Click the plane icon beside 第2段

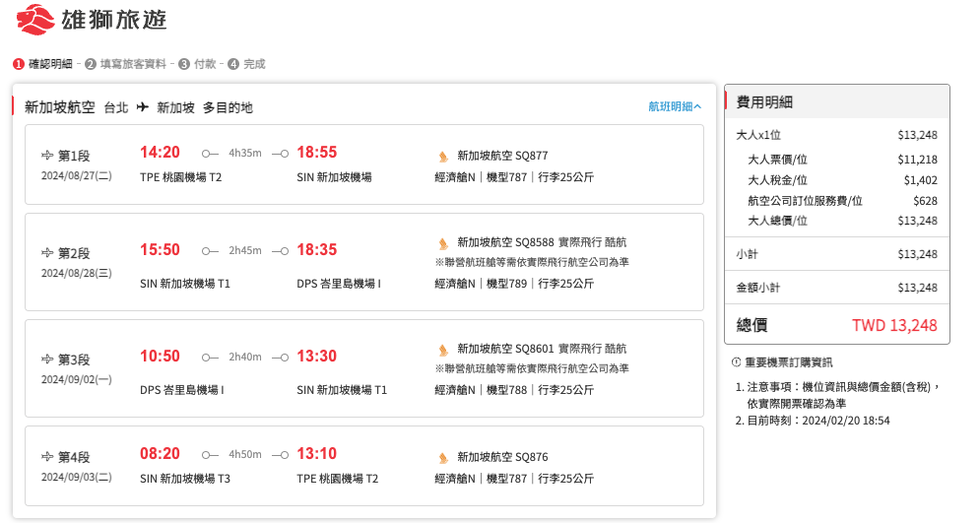pos(47,252)
